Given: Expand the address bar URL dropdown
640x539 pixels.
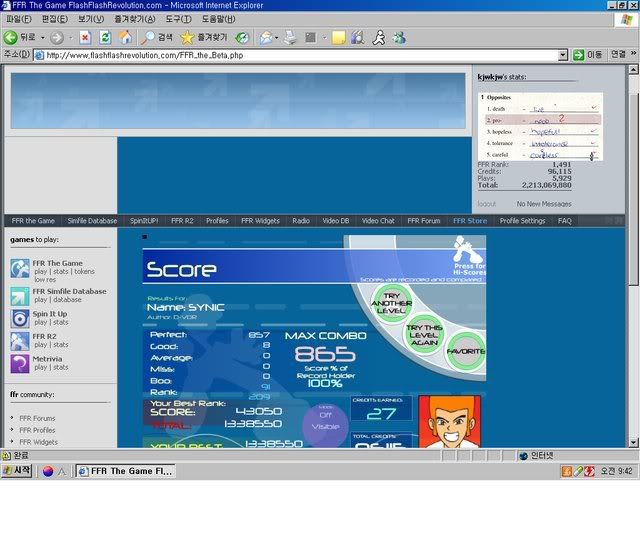Looking at the screenshot, I should (x=563, y=55).
